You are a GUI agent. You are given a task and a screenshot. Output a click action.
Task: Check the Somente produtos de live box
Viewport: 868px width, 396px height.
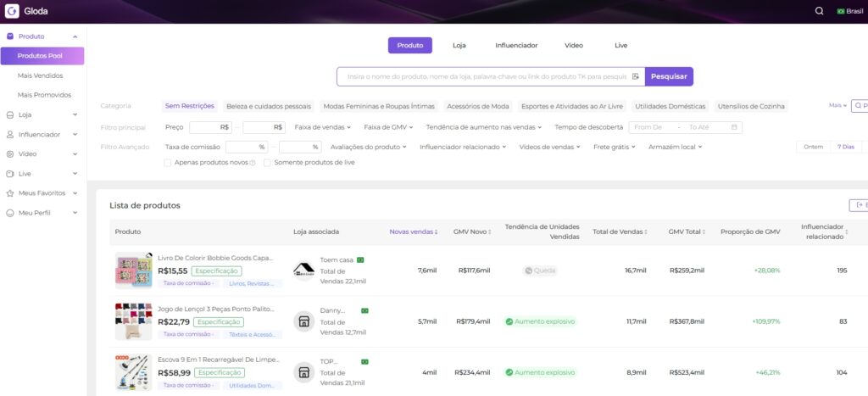point(268,162)
